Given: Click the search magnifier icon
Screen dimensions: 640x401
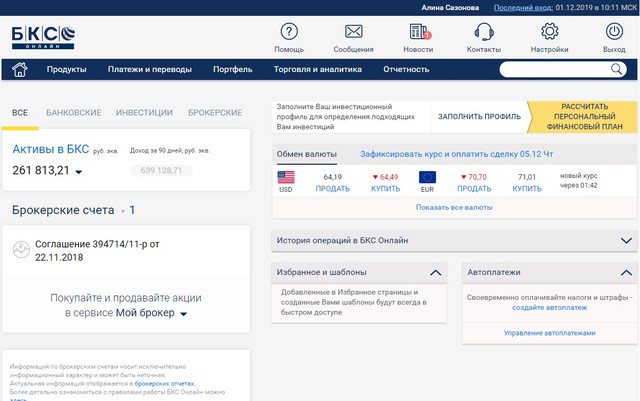Looking at the screenshot, I should coord(616,70).
